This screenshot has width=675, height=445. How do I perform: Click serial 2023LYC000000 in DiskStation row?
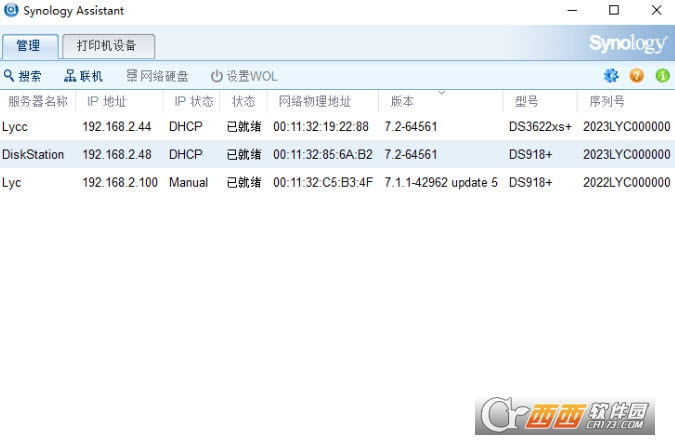[627, 154]
